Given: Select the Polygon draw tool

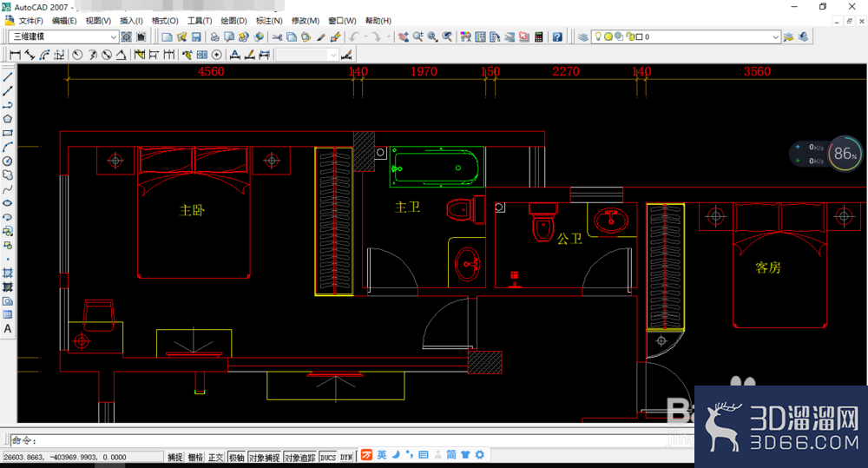Looking at the screenshot, I should coord(8,119).
